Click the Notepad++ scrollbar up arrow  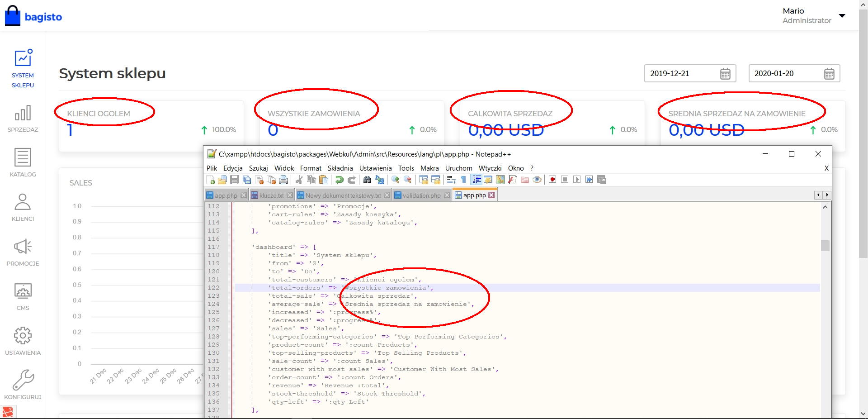[825, 207]
